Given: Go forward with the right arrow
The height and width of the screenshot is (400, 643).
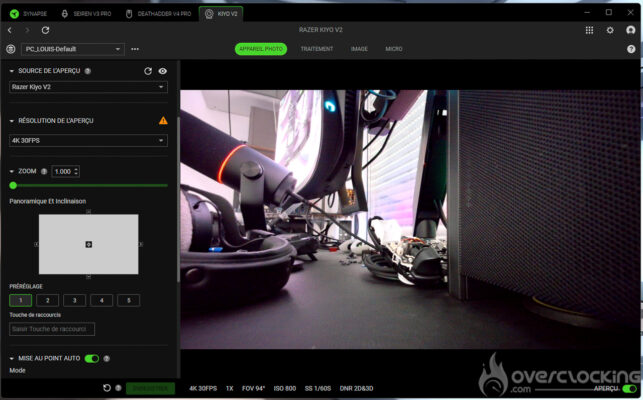Looking at the screenshot, I should pyautogui.click(x=27, y=30).
